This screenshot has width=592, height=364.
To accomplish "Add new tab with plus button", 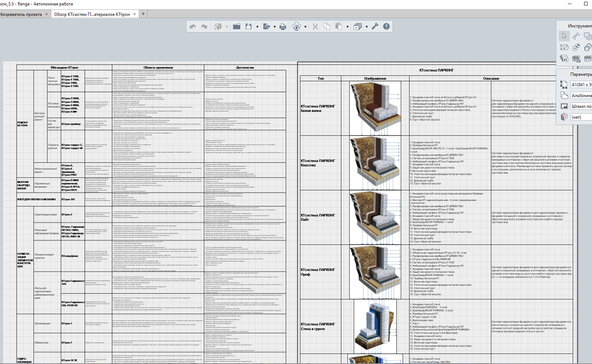I will tap(143, 14).
